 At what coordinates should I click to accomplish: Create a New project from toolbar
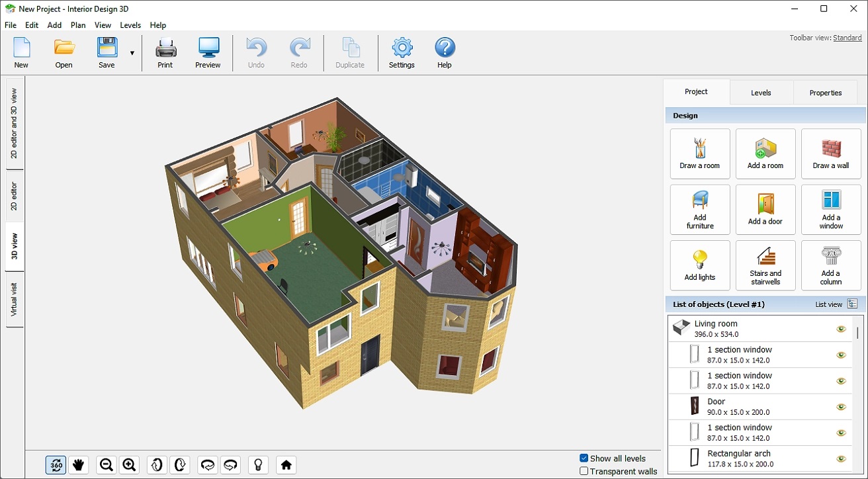(x=21, y=52)
